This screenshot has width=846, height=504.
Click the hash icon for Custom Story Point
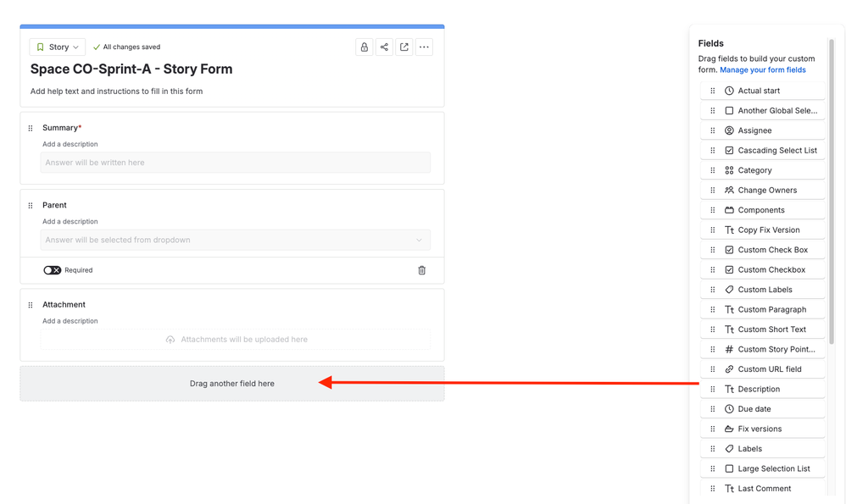[x=729, y=349]
